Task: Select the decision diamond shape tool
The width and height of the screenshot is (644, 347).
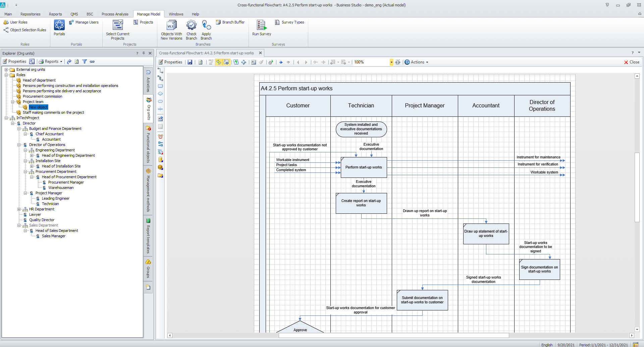Action: (x=160, y=94)
